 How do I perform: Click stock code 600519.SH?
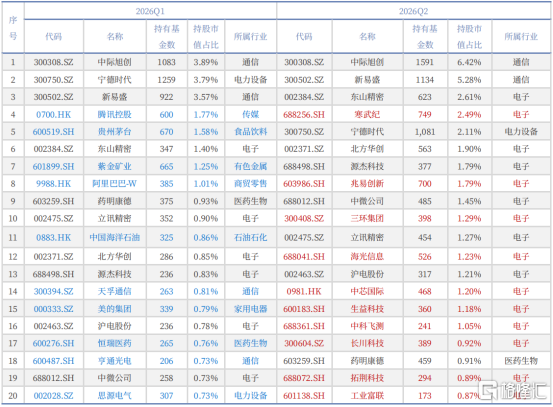54,132
